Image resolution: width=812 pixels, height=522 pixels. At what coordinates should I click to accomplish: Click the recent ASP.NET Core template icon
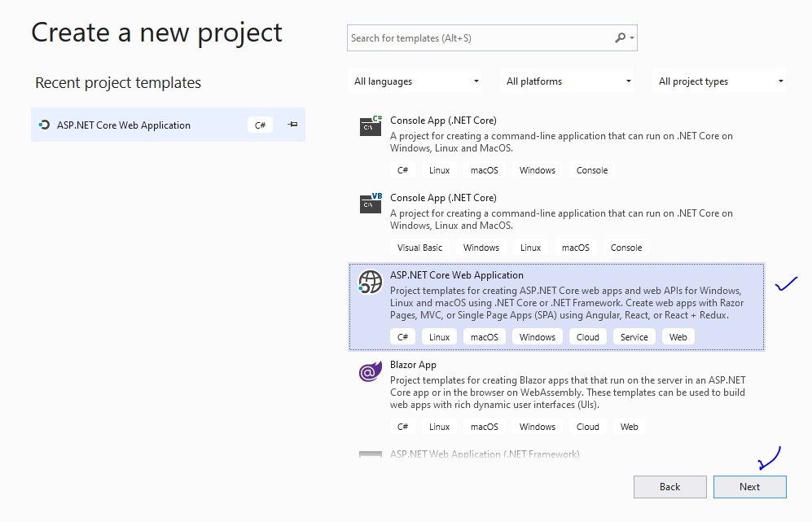(45, 125)
